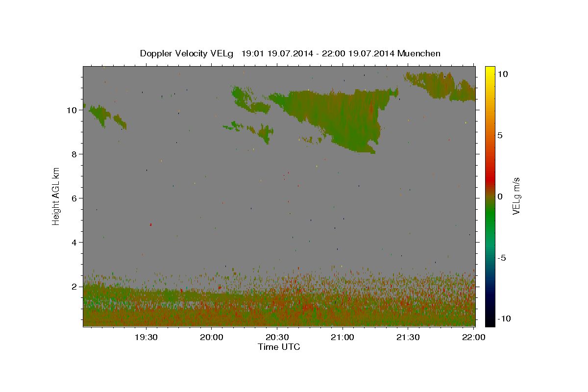Click the height tick label 8
Image resolution: width=588 pixels, height=392 pixels.
point(74,154)
